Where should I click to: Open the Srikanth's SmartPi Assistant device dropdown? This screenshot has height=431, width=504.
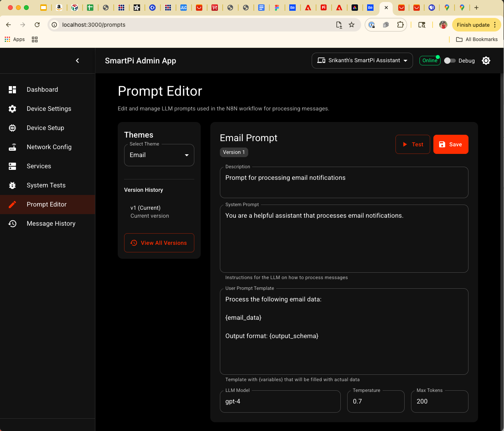point(362,60)
